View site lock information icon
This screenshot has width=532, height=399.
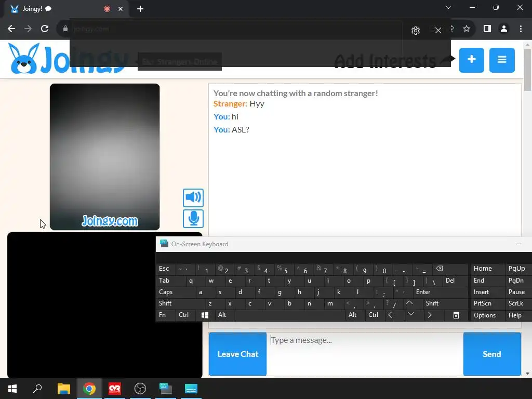pyautogui.click(x=65, y=29)
